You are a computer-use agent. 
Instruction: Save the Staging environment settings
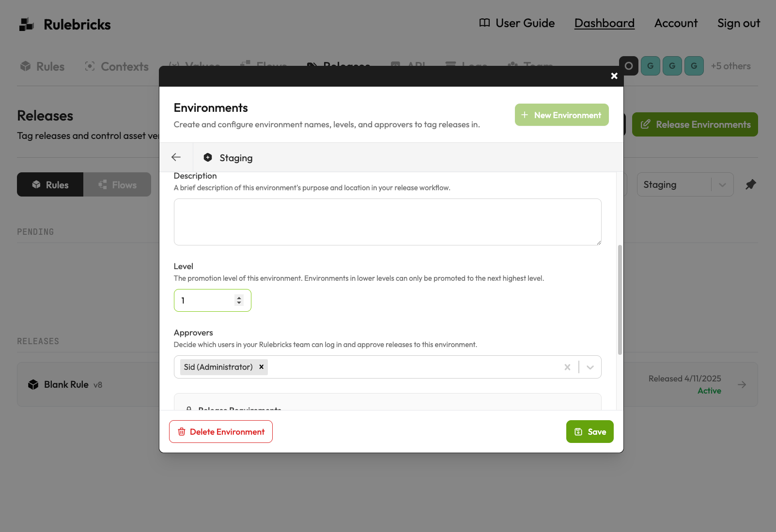[x=590, y=431]
